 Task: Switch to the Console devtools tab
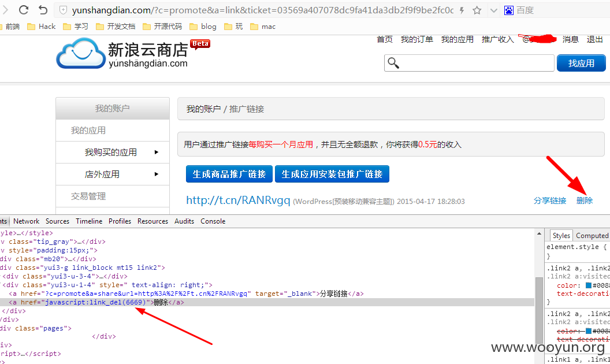tap(213, 221)
